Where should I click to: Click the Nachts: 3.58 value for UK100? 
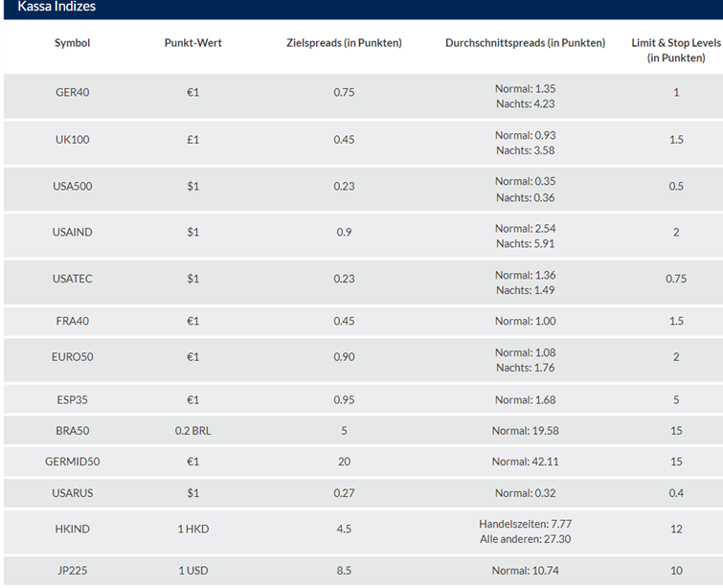click(525, 150)
